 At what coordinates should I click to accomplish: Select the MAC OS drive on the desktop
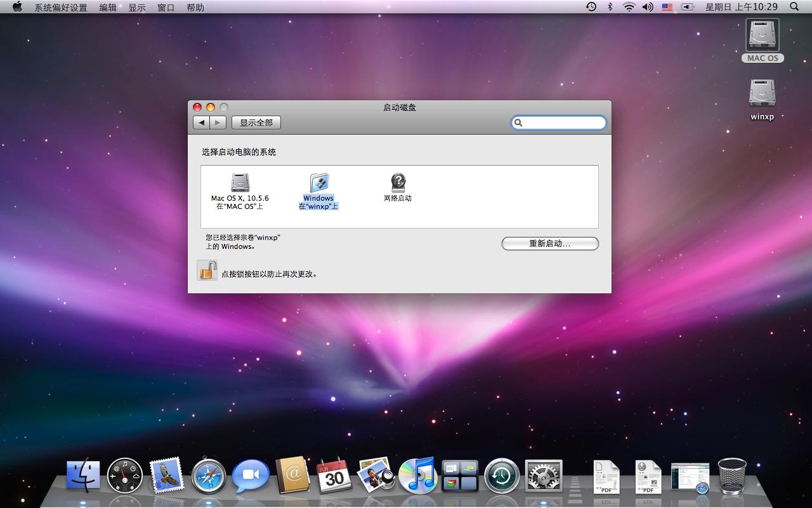tap(763, 41)
